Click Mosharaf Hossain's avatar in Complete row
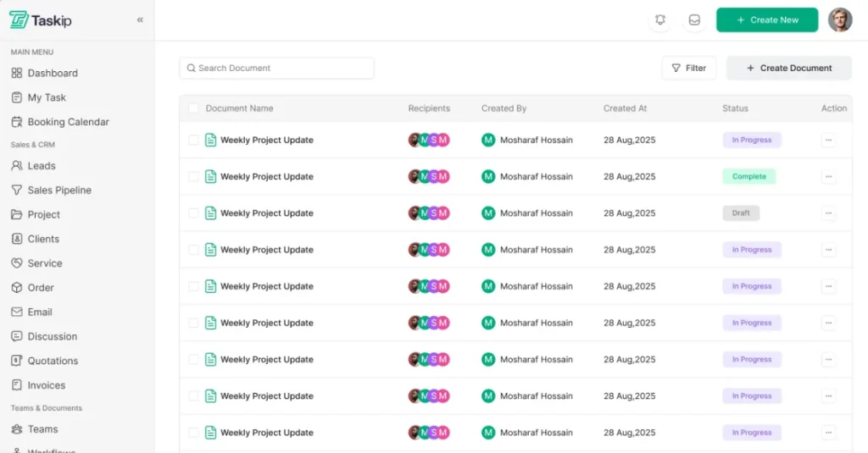This screenshot has width=868, height=453. coord(488,177)
